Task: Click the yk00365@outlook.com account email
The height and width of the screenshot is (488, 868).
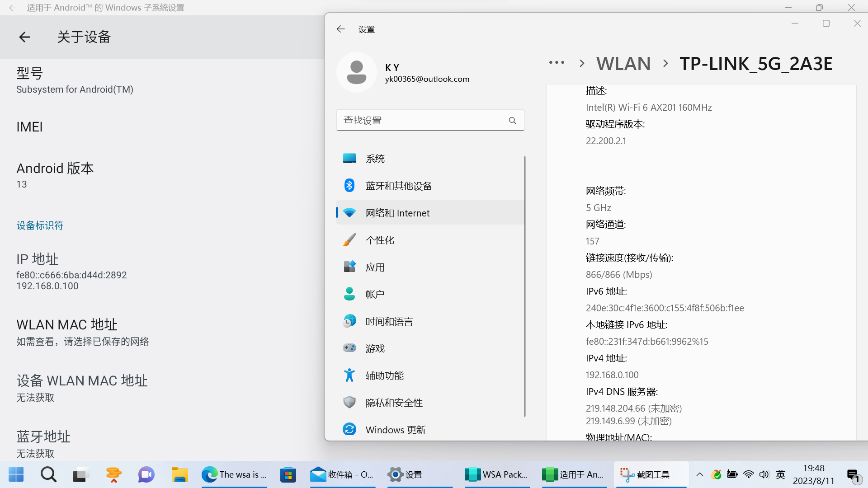Action: tap(427, 79)
